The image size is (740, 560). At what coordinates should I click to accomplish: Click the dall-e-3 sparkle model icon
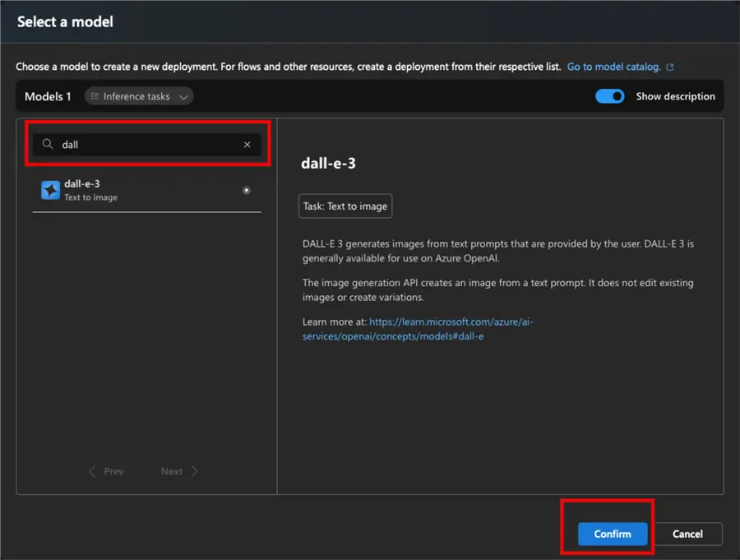tap(50, 191)
